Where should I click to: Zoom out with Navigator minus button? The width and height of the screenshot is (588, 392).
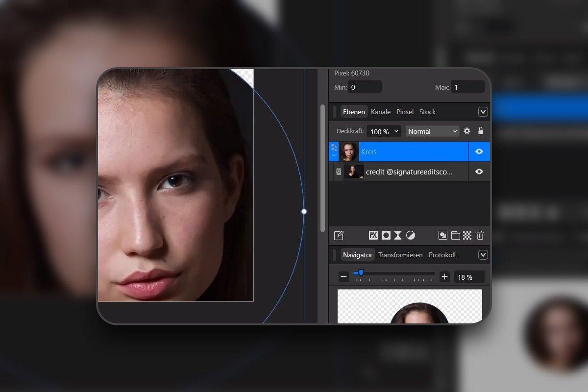[x=344, y=277]
